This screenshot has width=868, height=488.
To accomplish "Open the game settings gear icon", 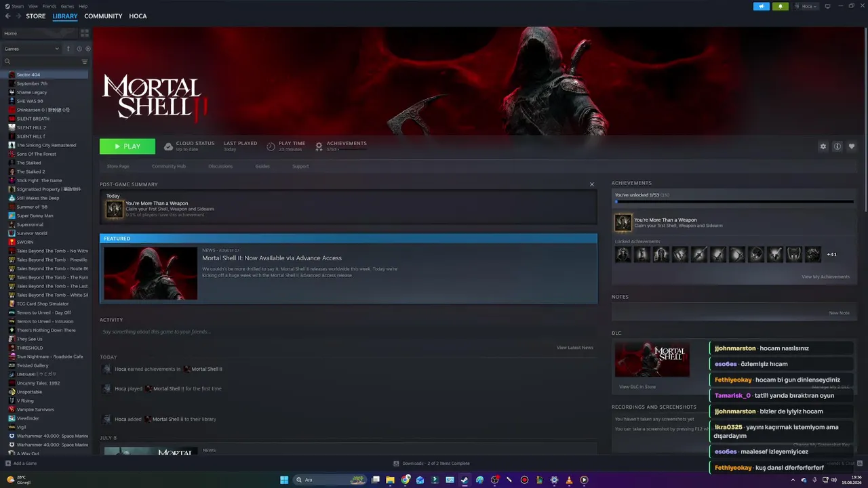I will 823,146.
